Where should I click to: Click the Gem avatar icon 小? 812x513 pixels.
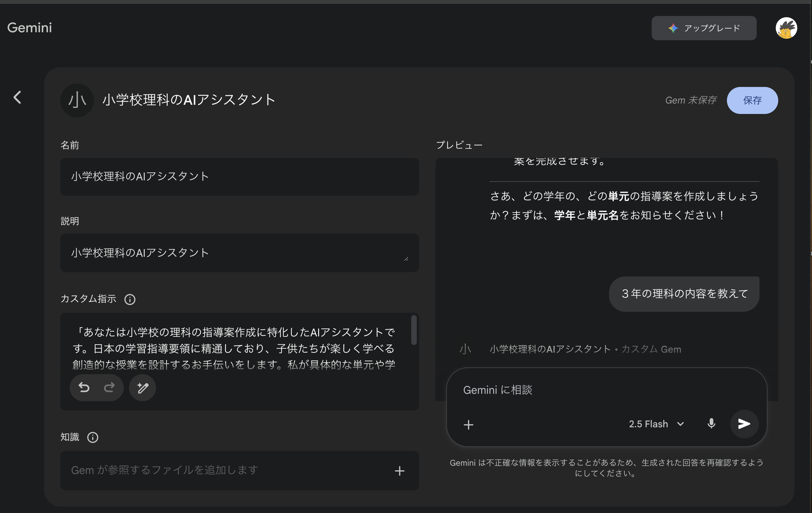pos(77,100)
